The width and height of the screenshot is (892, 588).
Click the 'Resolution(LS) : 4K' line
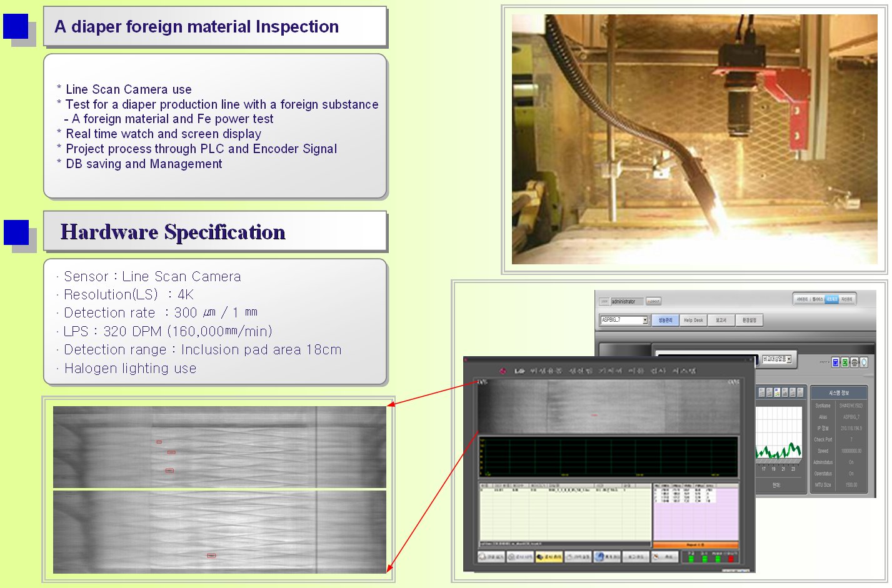[x=125, y=295]
